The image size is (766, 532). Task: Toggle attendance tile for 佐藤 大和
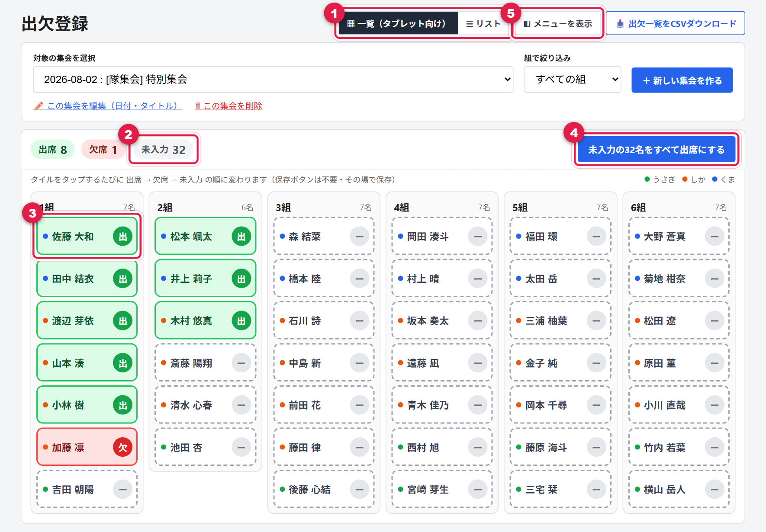click(87, 237)
